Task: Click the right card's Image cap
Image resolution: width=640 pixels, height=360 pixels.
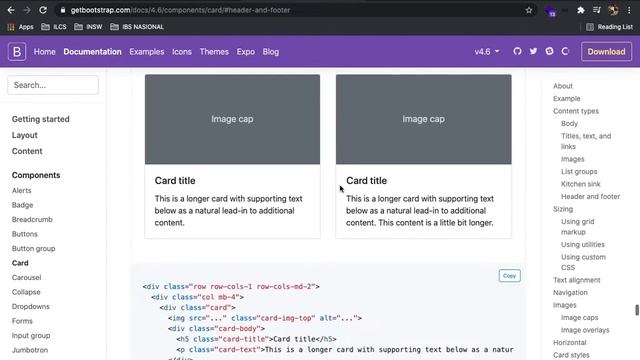Action: pos(424,119)
